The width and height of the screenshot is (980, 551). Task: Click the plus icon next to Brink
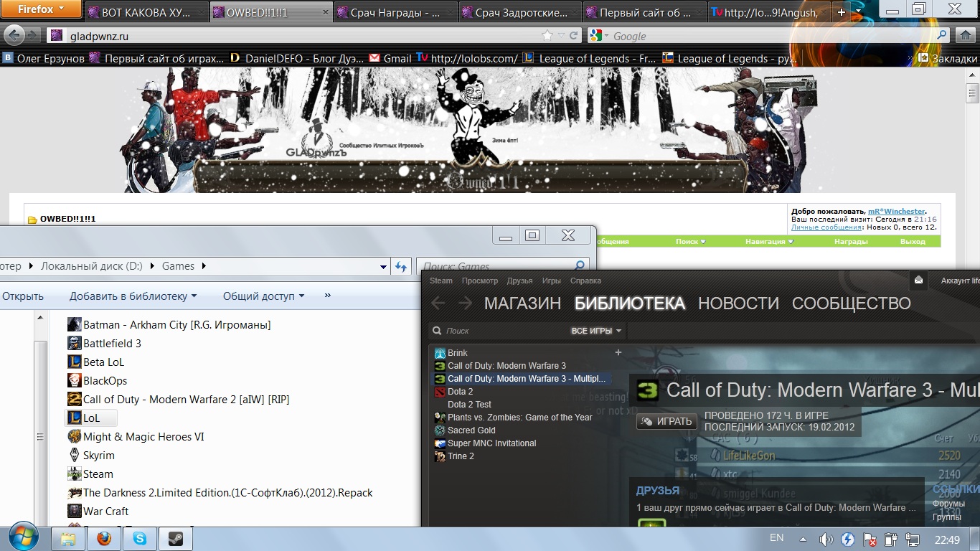[x=618, y=352]
